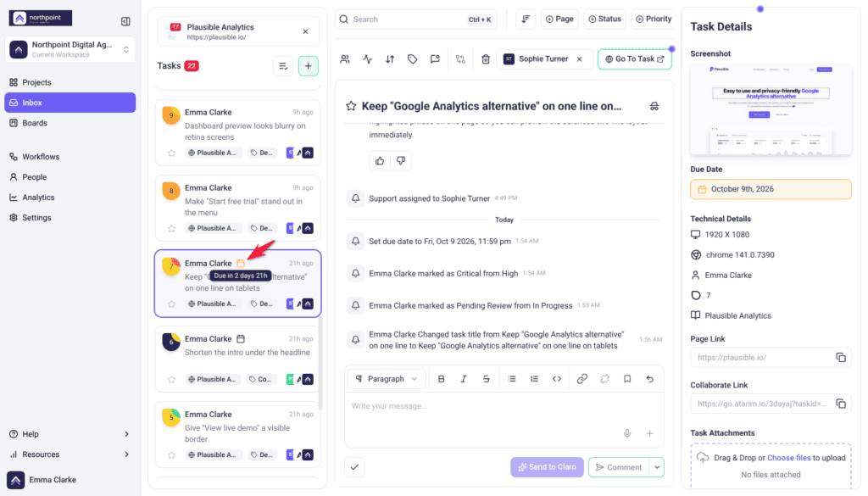This screenshot has width=868, height=496.
Task: Click the thumbs down reaction icon
Action: [x=401, y=160]
